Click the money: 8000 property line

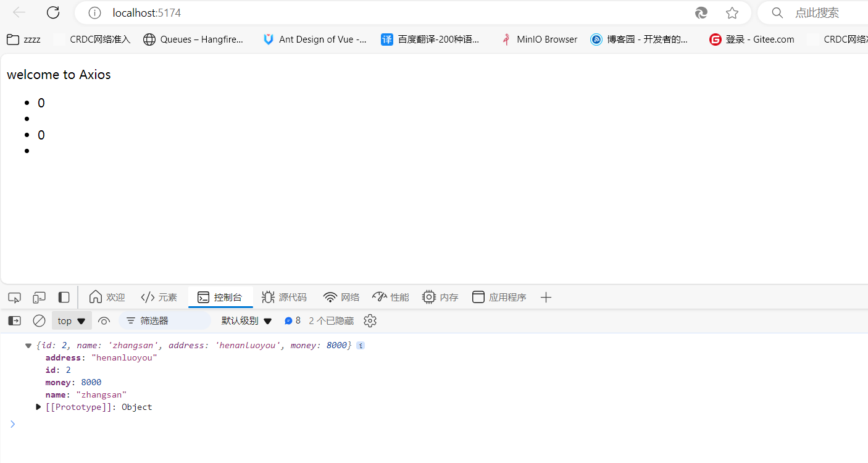coord(73,383)
